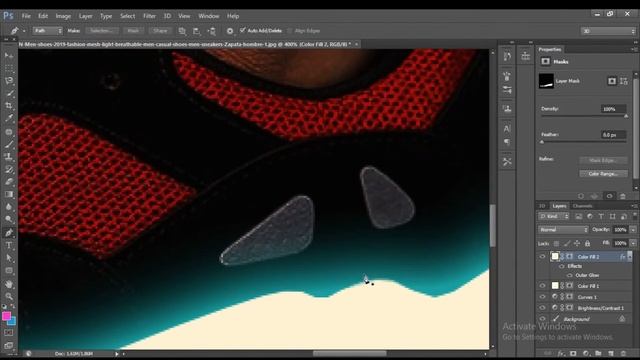Viewport: 640px width, 360px height.
Task: Open the tool preset picker arrow
Action: pyautogui.click(x=24, y=31)
